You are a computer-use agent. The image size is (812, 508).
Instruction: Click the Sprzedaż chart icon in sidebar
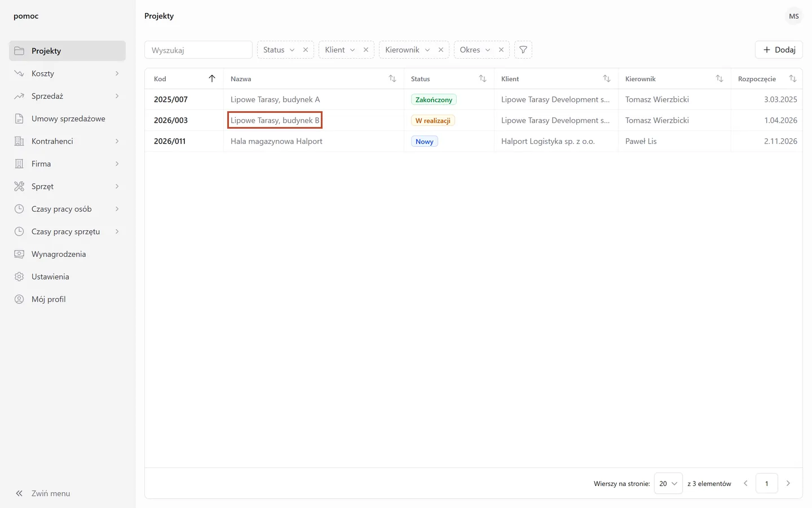click(x=19, y=96)
